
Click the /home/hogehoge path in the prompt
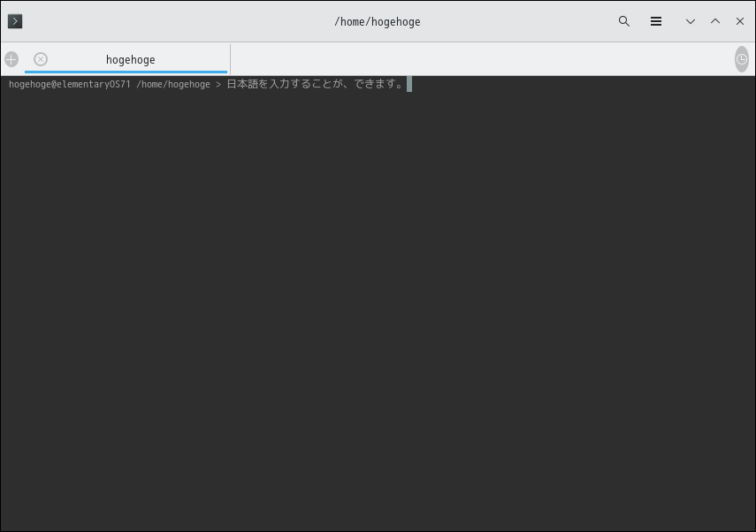point(173,84)
